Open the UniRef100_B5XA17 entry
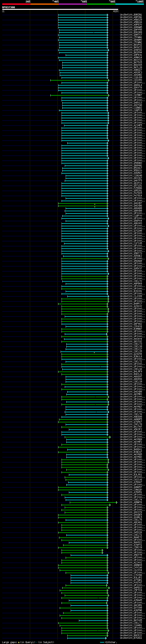Viewport: 146px width, 644px height. point(131,168)
